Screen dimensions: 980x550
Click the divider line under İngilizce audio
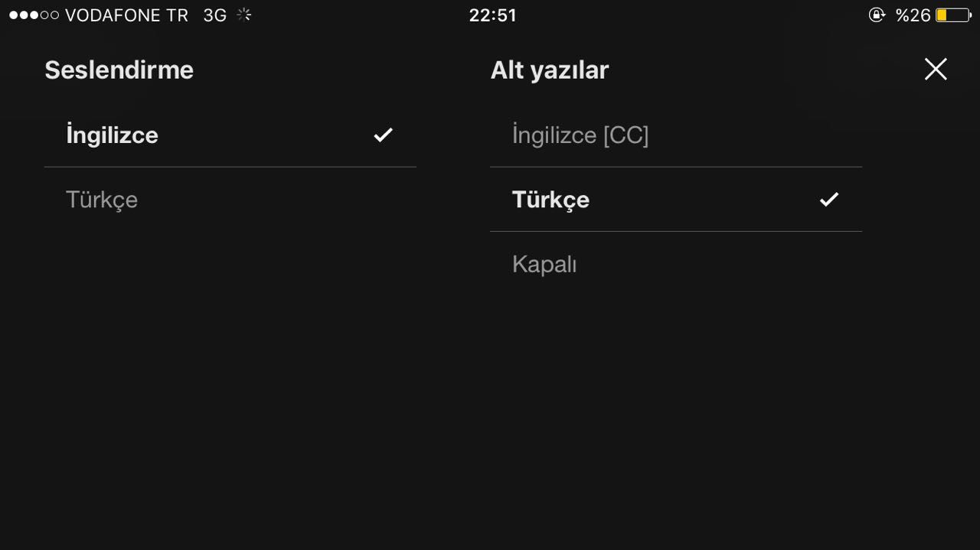230,167
